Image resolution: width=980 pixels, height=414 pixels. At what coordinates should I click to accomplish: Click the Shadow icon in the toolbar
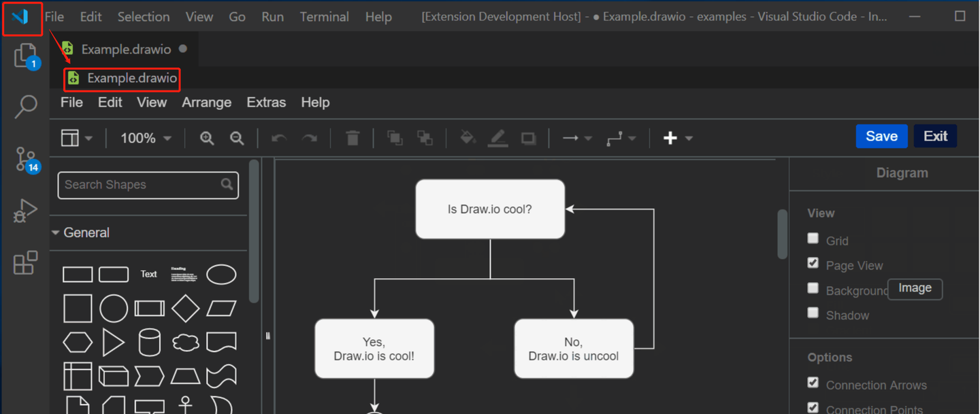pos(529,138)
